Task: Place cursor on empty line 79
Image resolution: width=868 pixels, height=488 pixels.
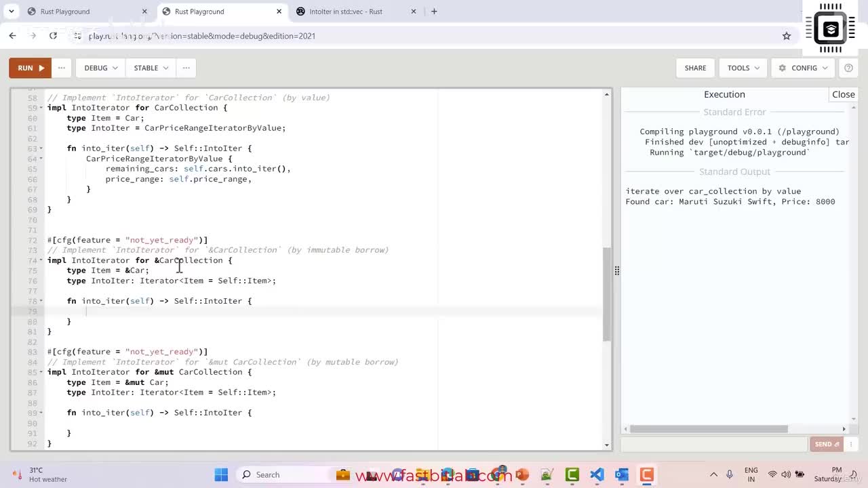Action: [322, 311]
